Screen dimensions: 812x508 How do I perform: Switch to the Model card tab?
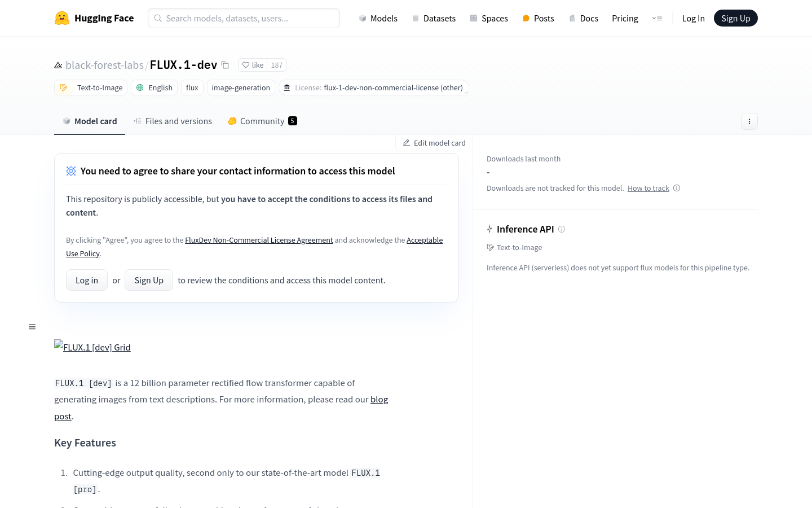coord(90,121)
